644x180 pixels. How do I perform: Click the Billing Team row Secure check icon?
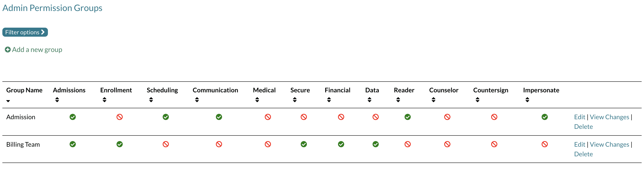304,144
